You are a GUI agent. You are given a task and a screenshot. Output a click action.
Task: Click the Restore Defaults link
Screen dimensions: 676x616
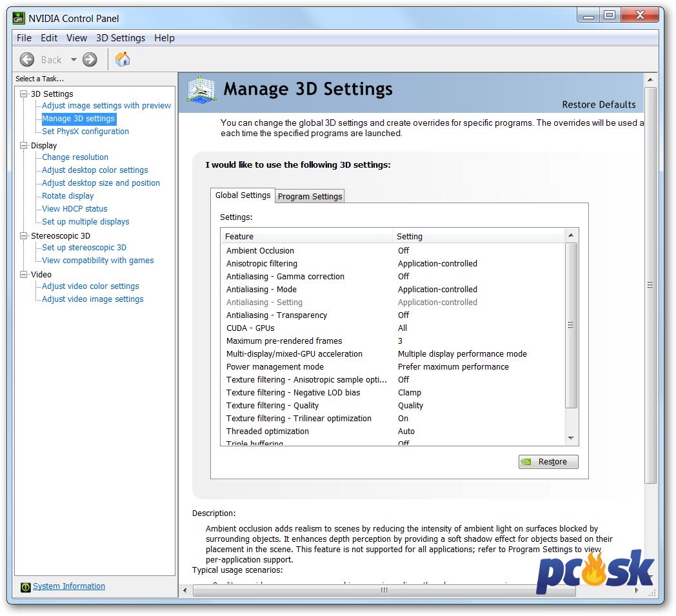[599, 104]
